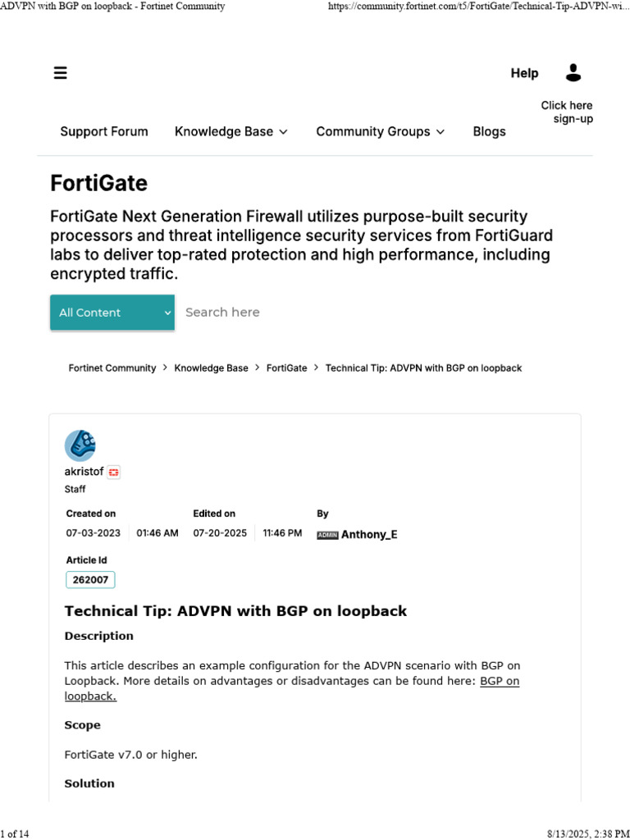Screen dimensions: 630x840
Task: Open the hamburger navigation menu
Action: pyautogui.click(x=60, y=73)
